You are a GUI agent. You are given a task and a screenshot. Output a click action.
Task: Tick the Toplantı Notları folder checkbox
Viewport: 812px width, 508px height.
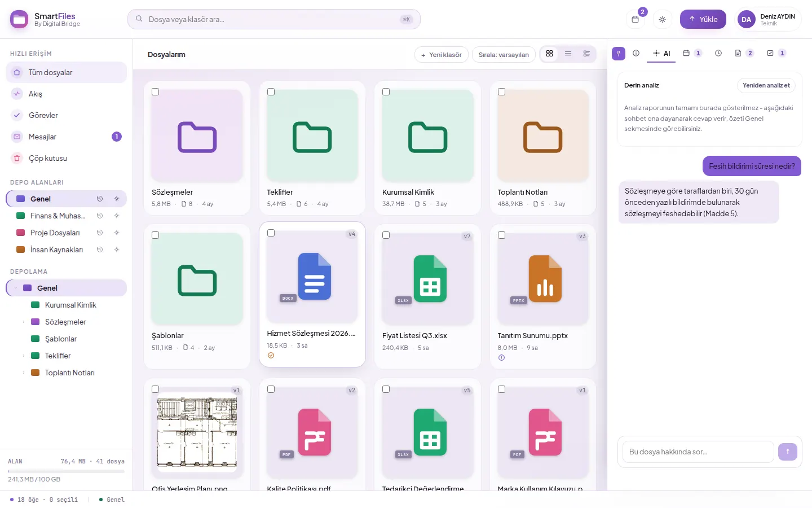501,92
